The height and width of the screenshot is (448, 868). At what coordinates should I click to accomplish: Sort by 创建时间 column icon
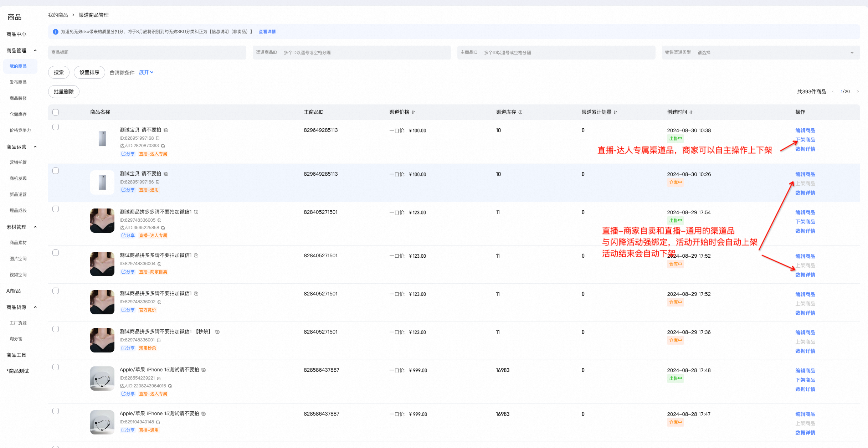[x=691, y=112]
